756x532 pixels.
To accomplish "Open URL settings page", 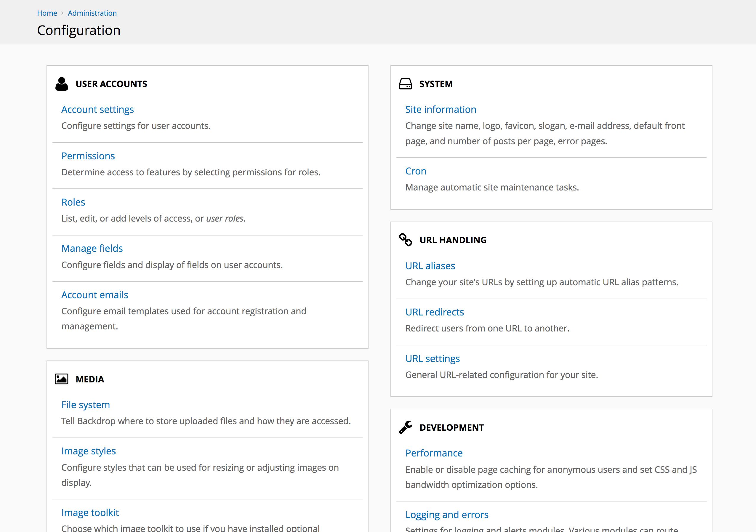I will click(x=433, y=358).
